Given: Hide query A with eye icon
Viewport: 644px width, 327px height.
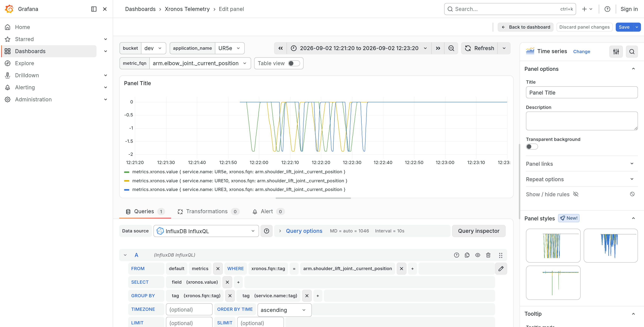Looking at the screenshot, I should click(x=478, y=255).
